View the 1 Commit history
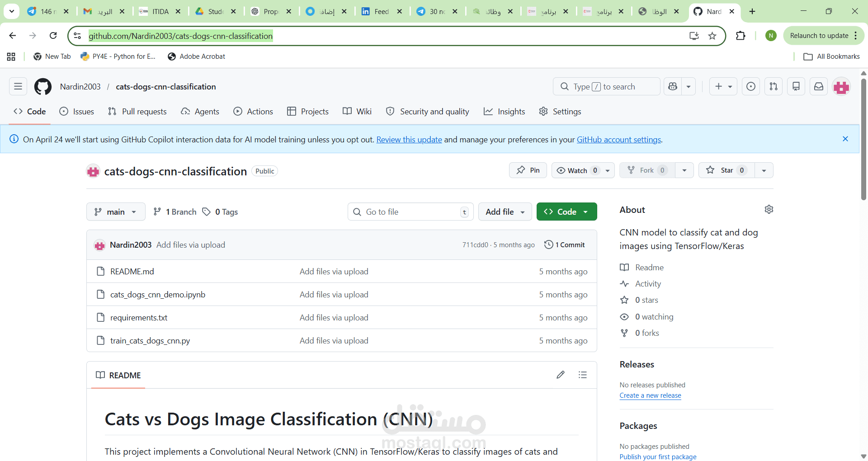The height and width of the screenshot is (461, 868). [565, 245]
